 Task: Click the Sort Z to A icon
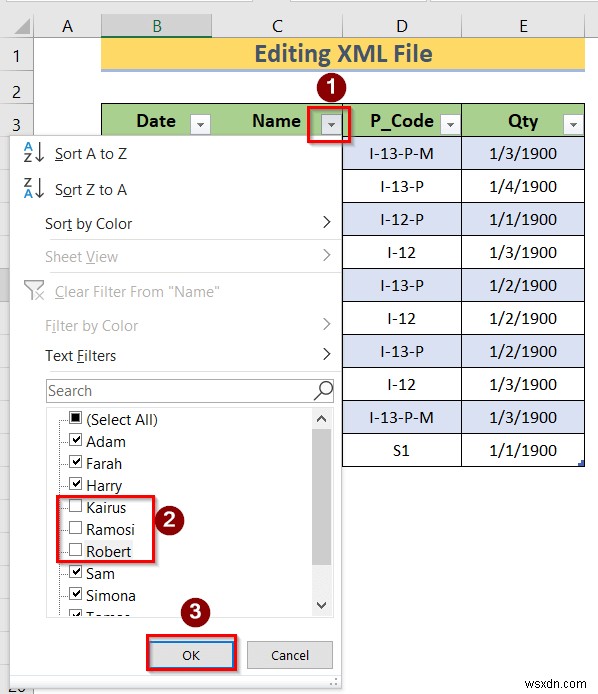click(x=34, y=188)
